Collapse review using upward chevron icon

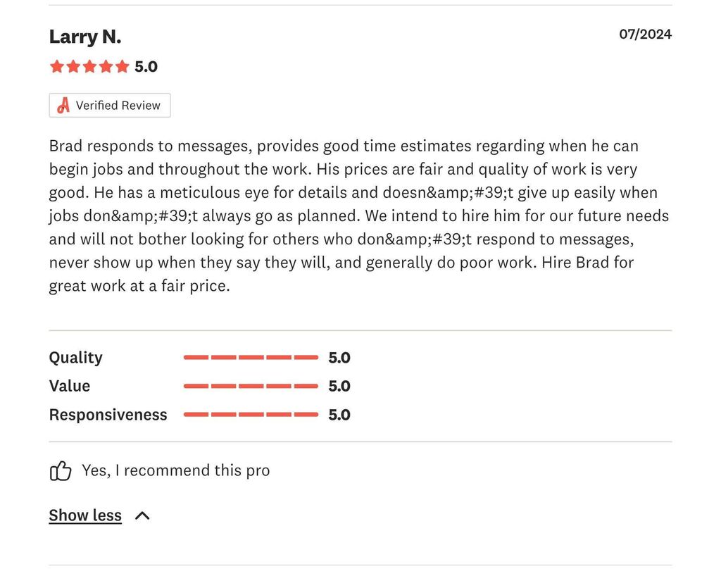tap(142, 516)
